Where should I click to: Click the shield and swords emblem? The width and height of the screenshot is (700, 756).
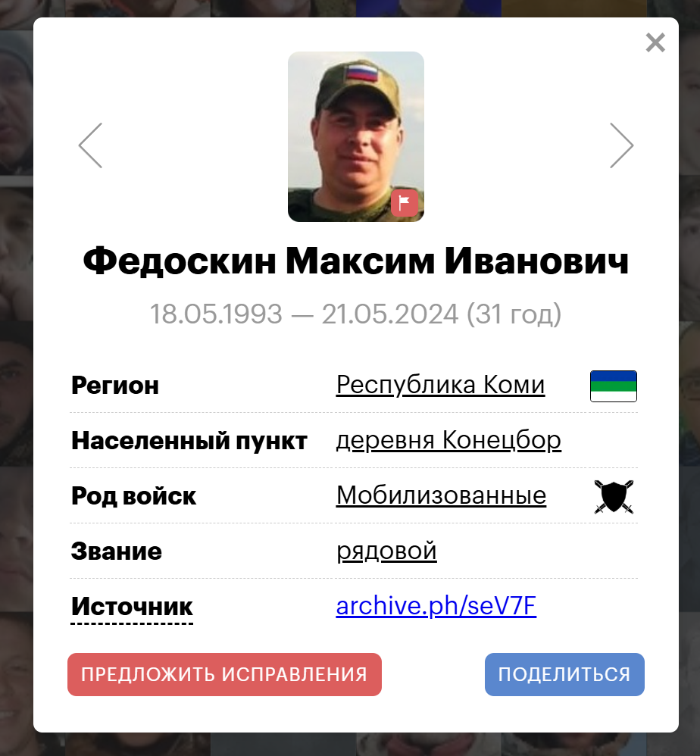[x=614, y=497]
